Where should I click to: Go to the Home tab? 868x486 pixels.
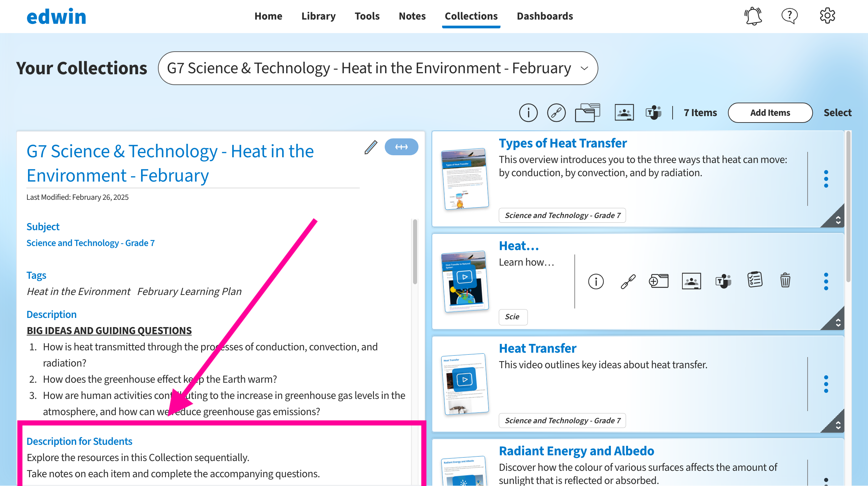pyautogui.click(x=268, y=16)
